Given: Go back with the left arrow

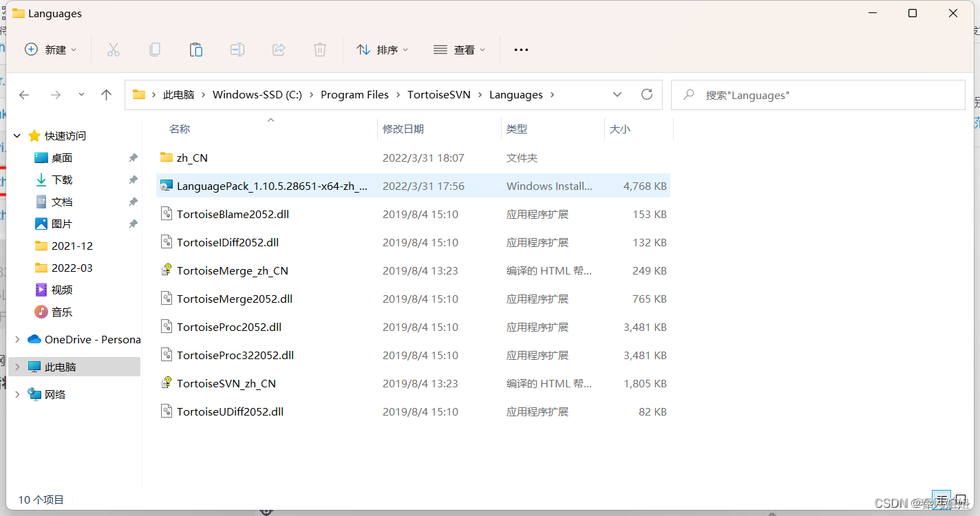Looking at the screenshot, I should click(24, 95).
